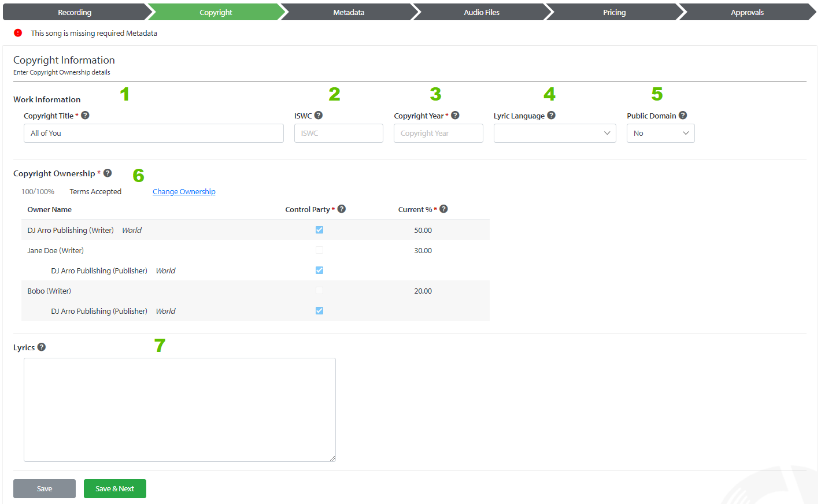
Task: Click the ISWC input field
Action: [x=339, y=133]
